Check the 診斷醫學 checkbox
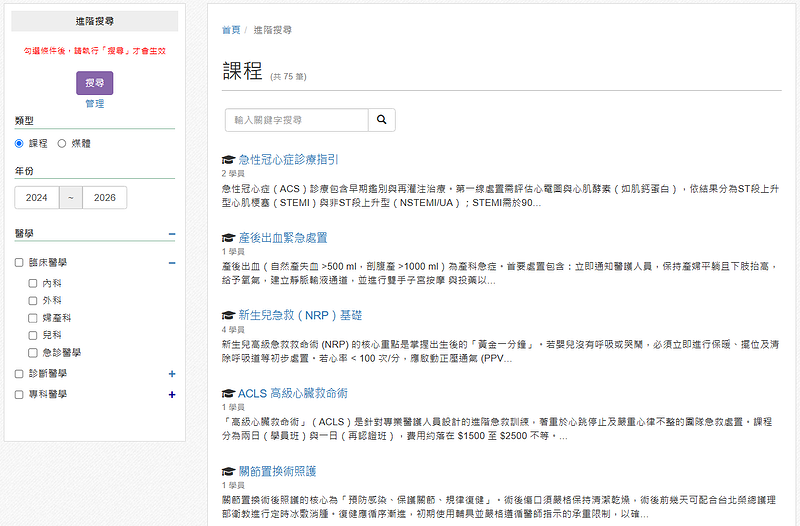This screenshot has width=800, height=526. (19, 374)
